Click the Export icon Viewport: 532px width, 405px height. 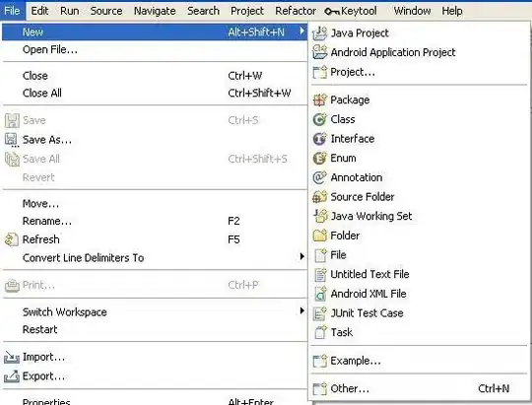pos(12,376)
